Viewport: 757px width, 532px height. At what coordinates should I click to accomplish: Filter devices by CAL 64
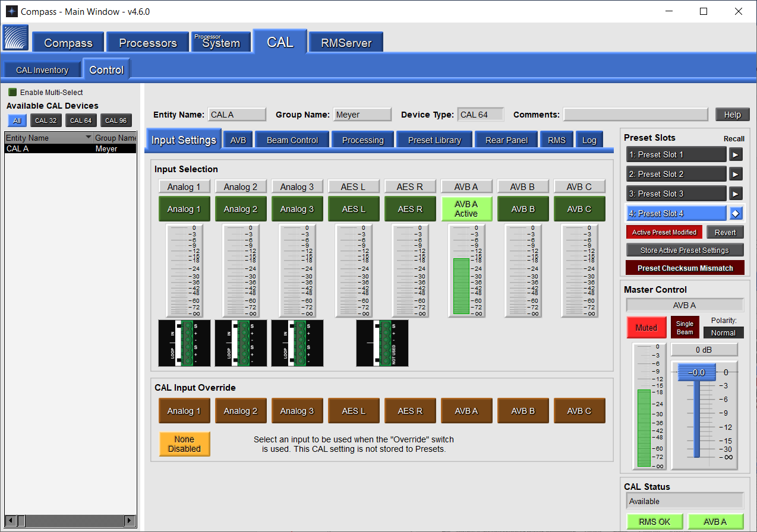click(81, 121)
